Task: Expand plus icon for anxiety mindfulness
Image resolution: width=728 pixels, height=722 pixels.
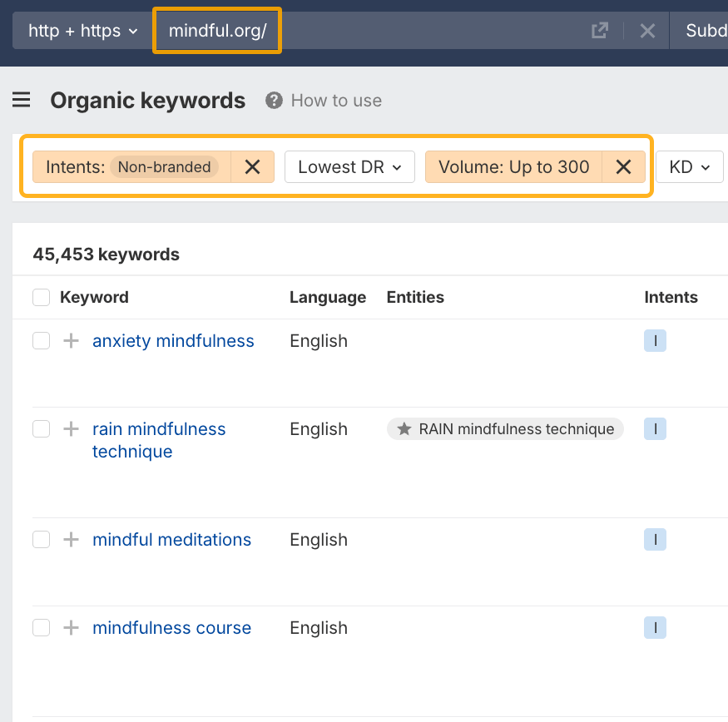Action: (71, 341)
